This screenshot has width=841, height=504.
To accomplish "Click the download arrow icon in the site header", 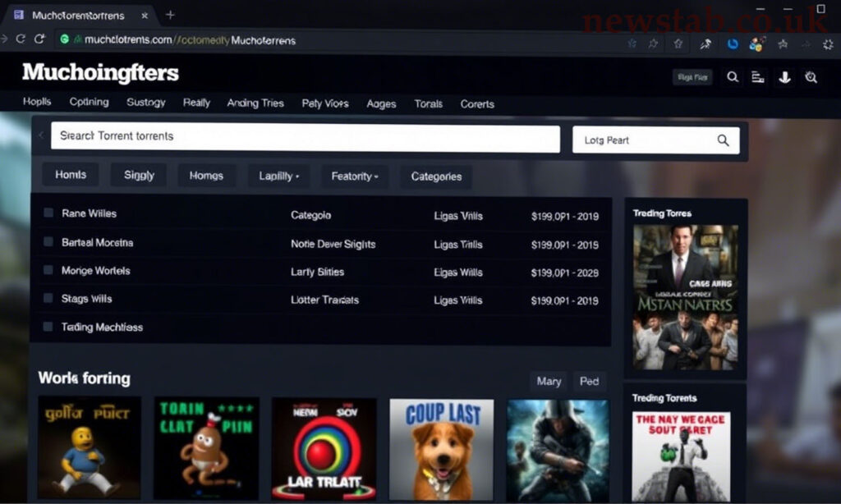I will tap(784, 77).
